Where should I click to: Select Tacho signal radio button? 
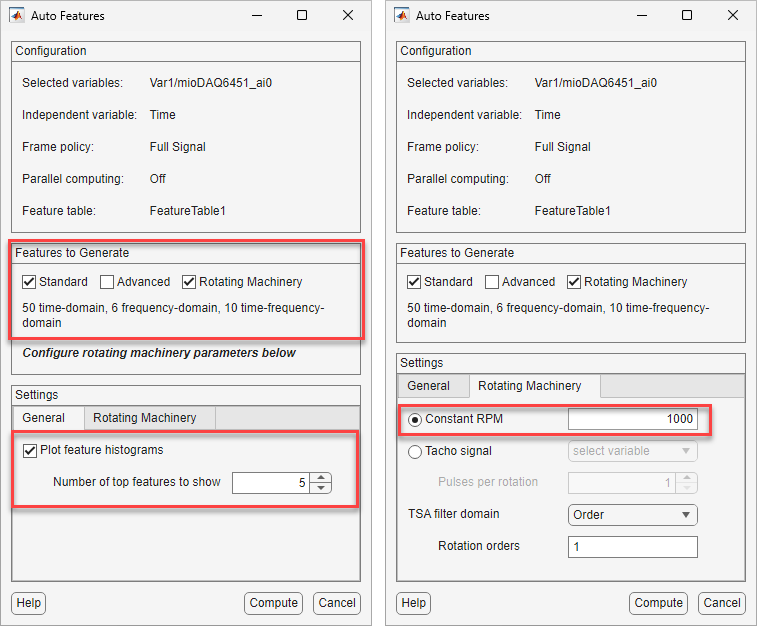pyautogui.click(x=415, y=452)
